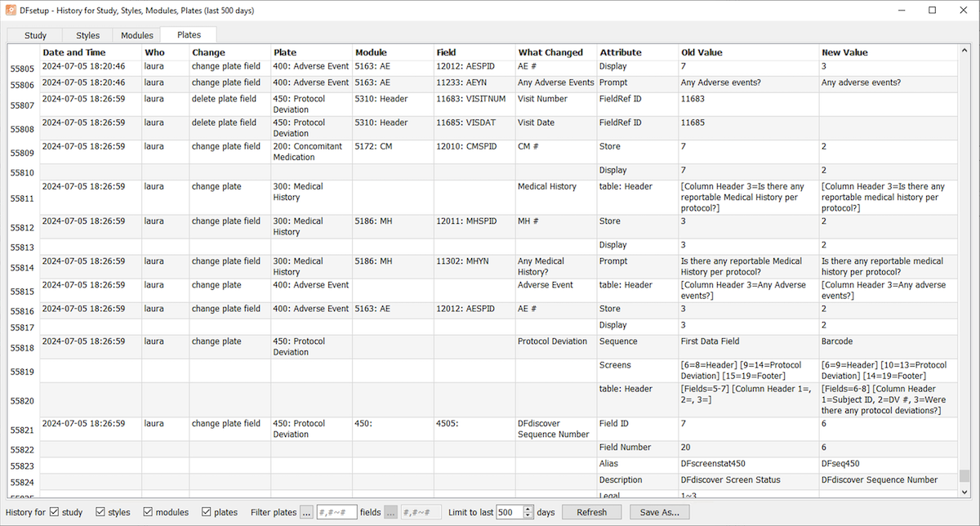The width and height of the screenshot is (980, 526).
Task: Click the '12011: MHSPID' field cell
Action: pos(474,227)
